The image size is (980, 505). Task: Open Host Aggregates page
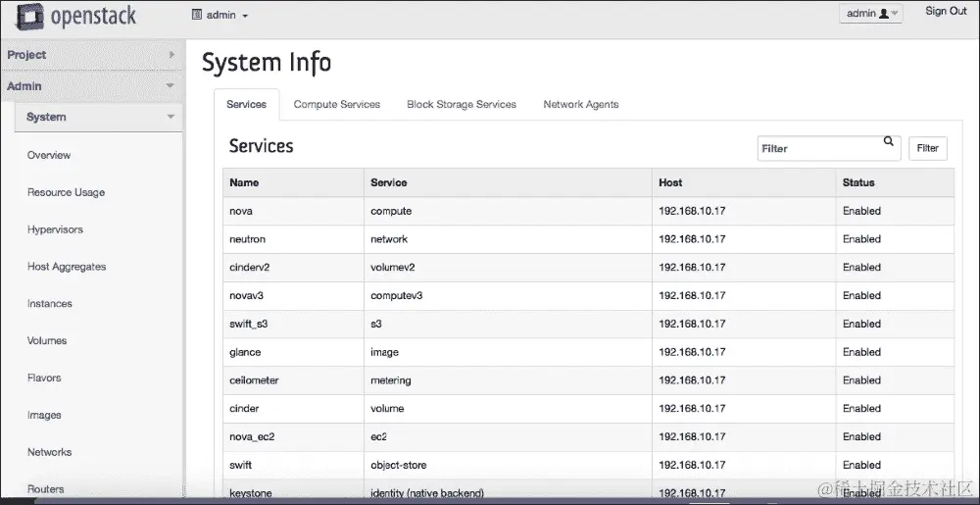(x=67, y=267)
